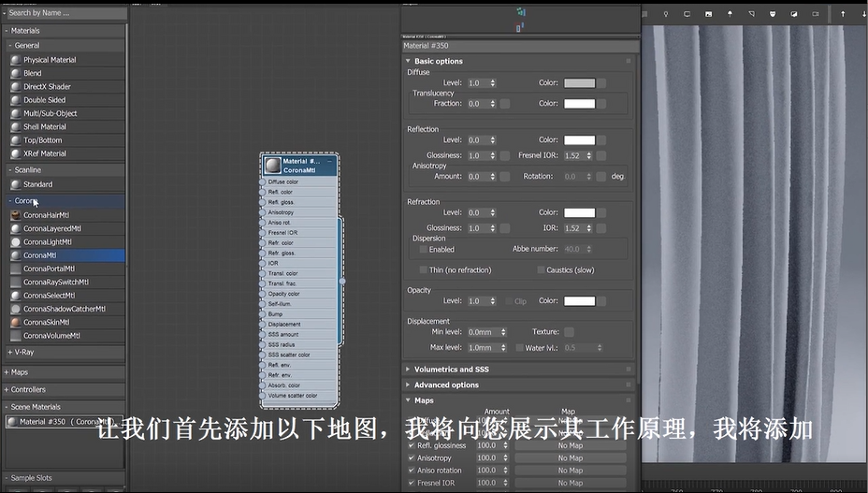The image size is (868, 493).
Task: Select CoronaLayeredMtl entry
Action: (x=66, y=228)
